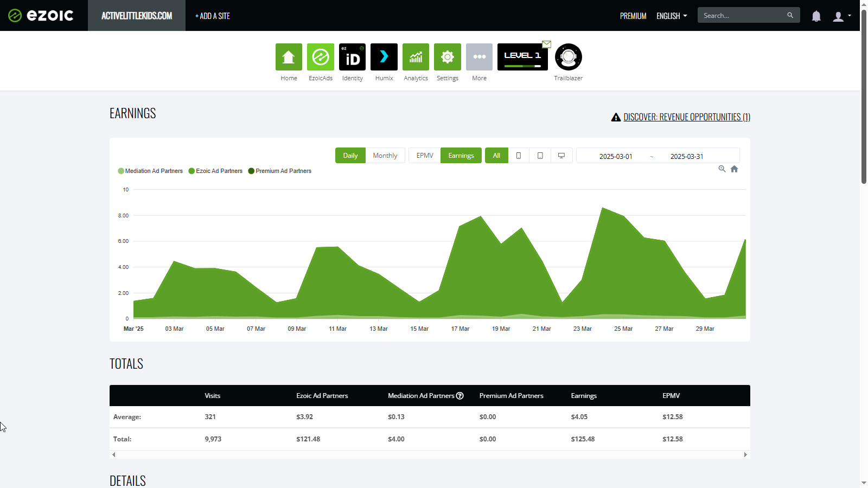The height and width of the screenshot is (488, 868).
Task: Filter chart by tablet device
Action: tap(540, 156)
